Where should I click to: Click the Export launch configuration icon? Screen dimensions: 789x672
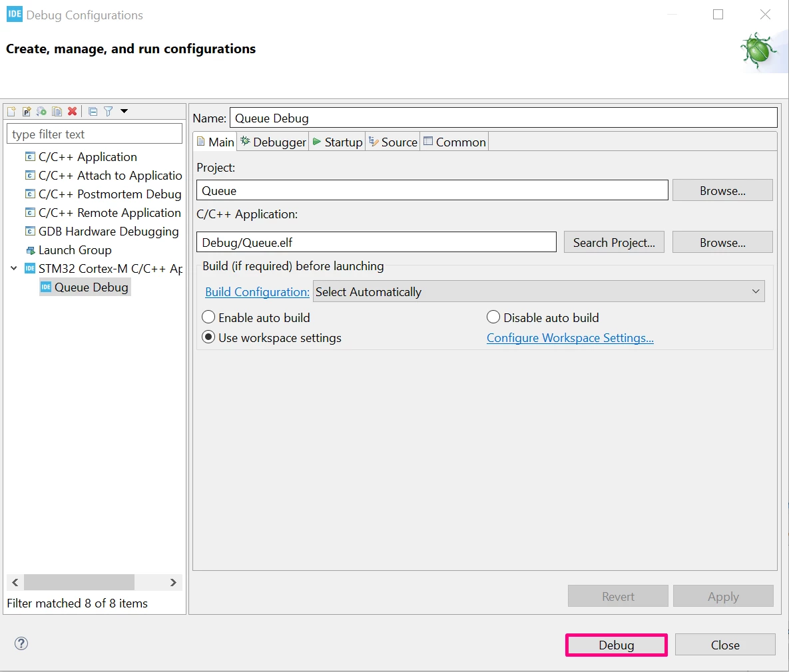(x=42, y=111)
